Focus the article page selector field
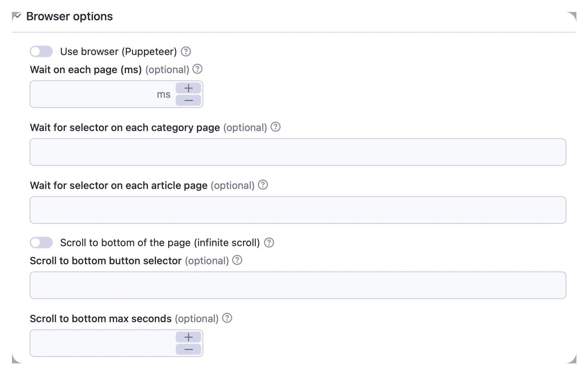 click(289, 210)
